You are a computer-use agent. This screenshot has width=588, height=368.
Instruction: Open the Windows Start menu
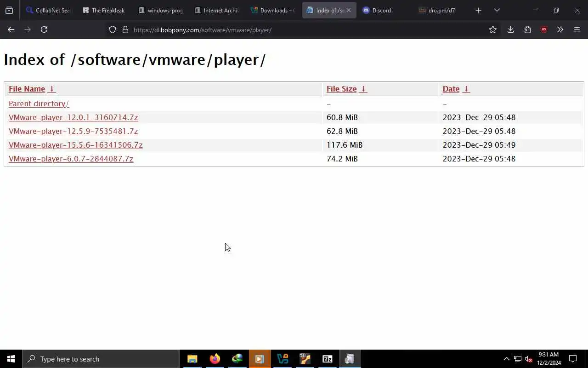pyautogui.click(x=11, y=359)
